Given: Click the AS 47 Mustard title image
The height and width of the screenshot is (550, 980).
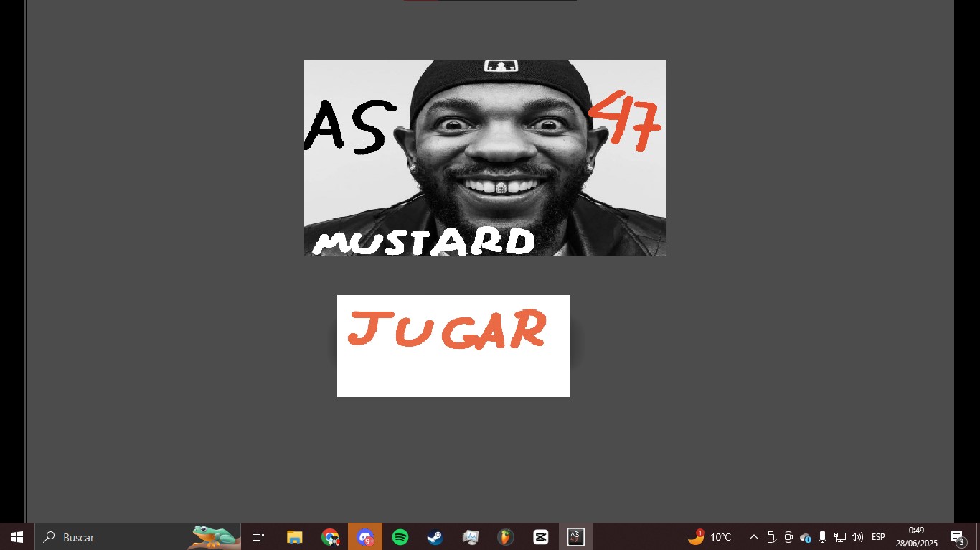Looking at the screenshot, I should coord(485,158).
